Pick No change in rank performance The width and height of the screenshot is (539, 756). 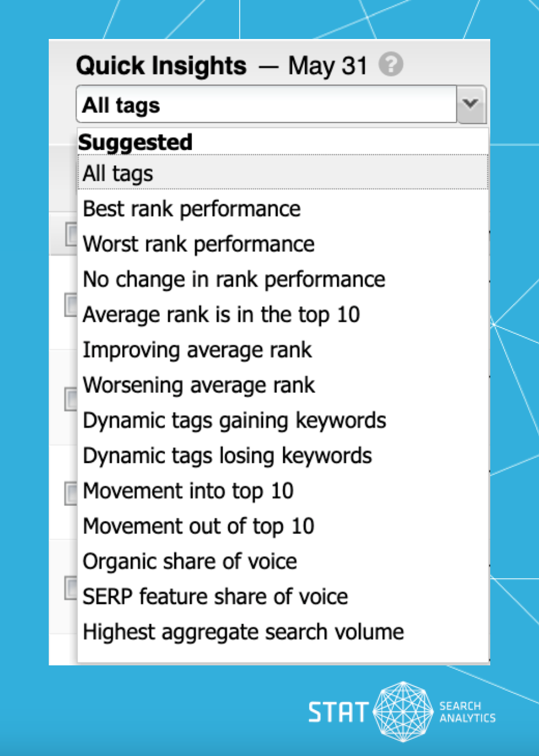233,279
